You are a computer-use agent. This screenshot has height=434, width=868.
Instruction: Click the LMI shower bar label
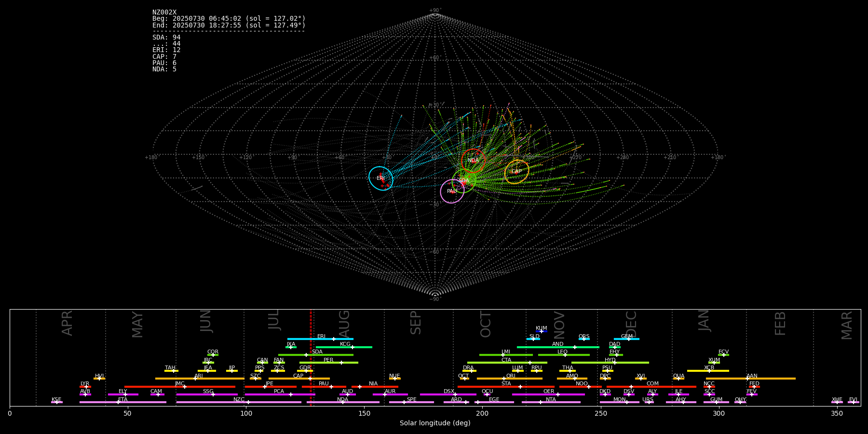[506, 352]
